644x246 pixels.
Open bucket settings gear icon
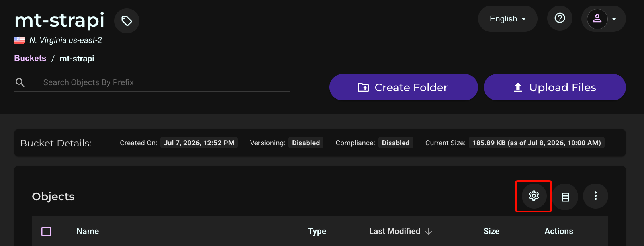click(x=534, y=196)
